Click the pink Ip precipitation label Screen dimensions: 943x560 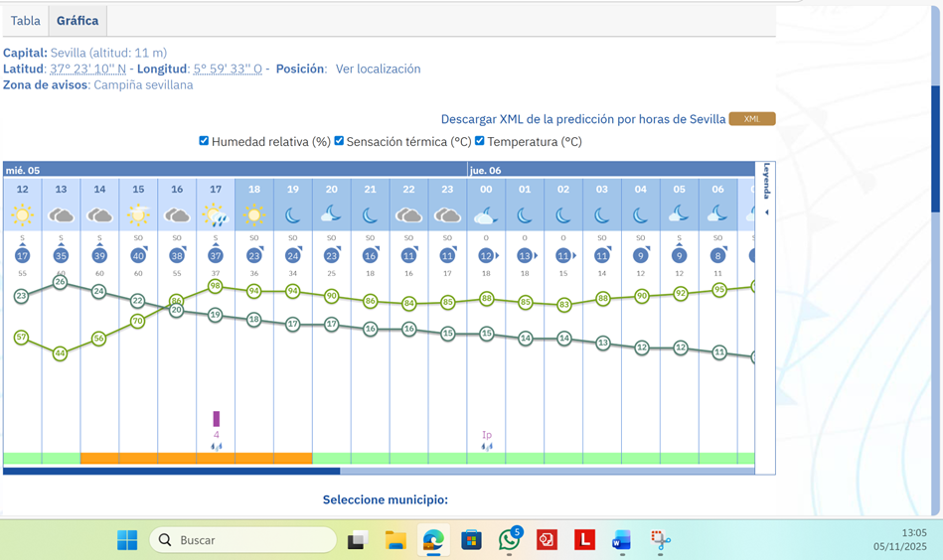coord(487,434)
